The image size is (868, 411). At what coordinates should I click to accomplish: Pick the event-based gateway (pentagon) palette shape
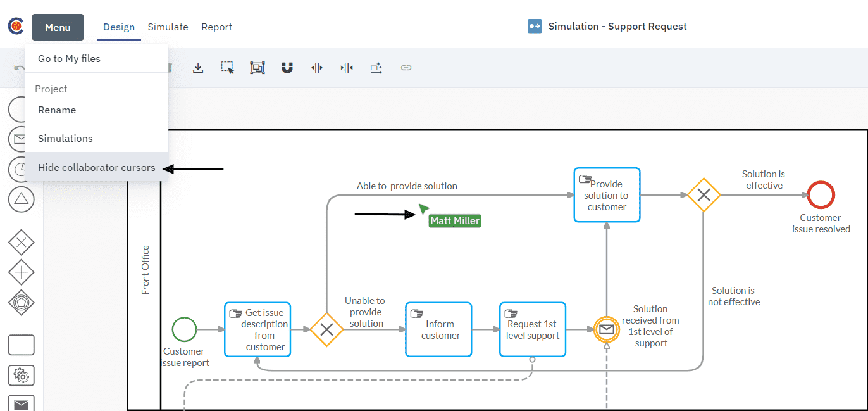click(x=21, y=302)
